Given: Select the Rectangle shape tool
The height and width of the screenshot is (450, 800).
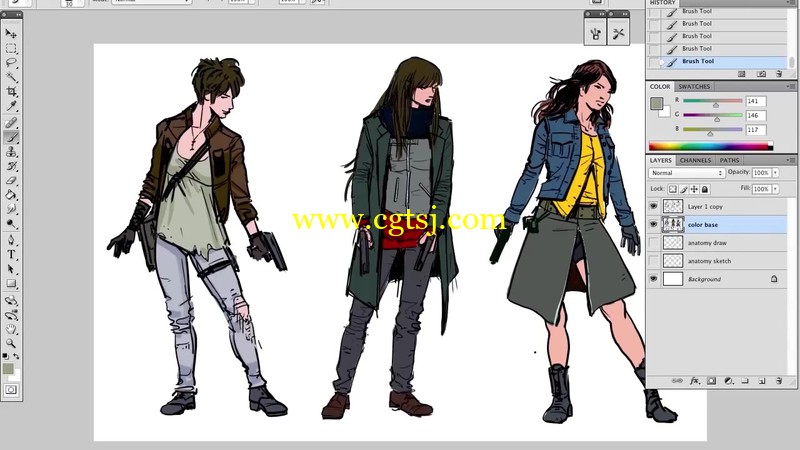Looking at the screenshot, I should (11, 283).
